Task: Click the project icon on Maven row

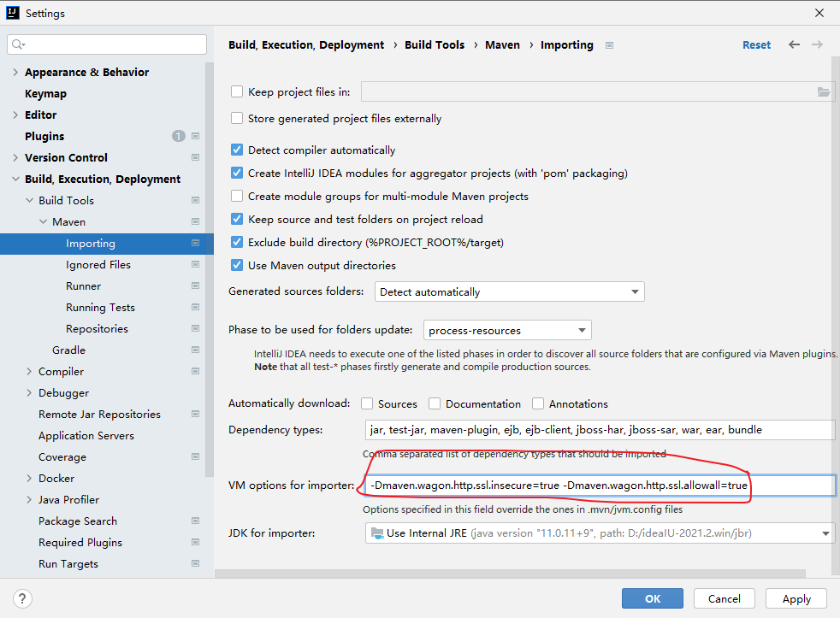Action: (x=196, y=221)
